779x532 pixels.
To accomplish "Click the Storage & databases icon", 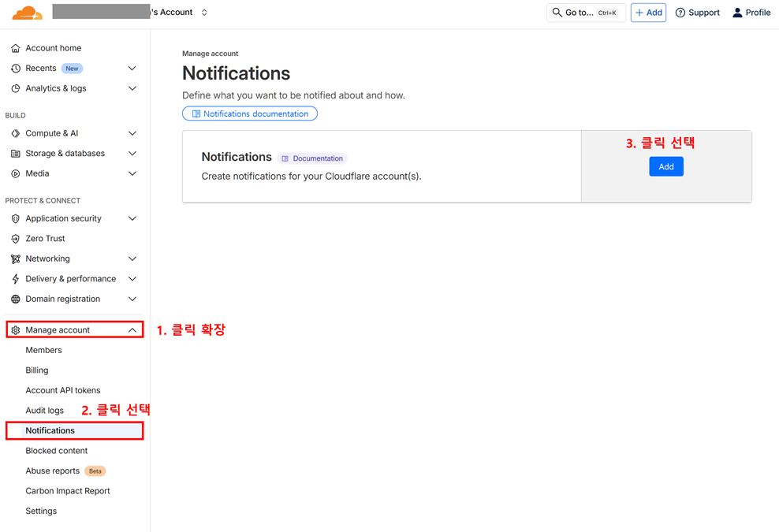I will [16, 154].
